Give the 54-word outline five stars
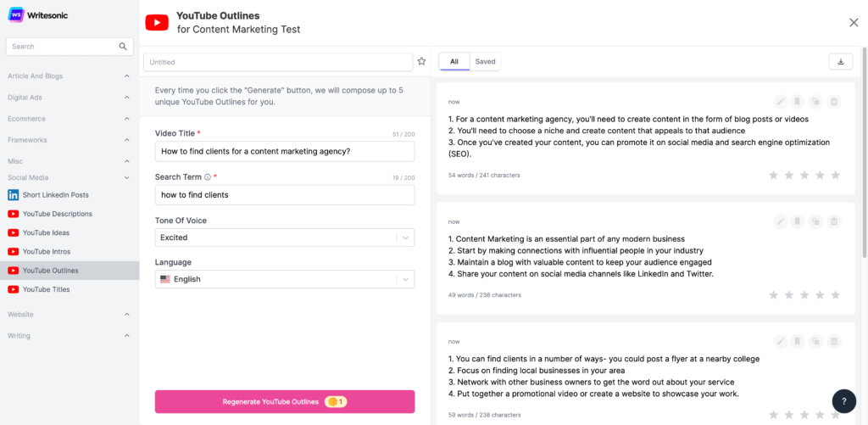Screen dimensions: 868x425 [836, 175]
